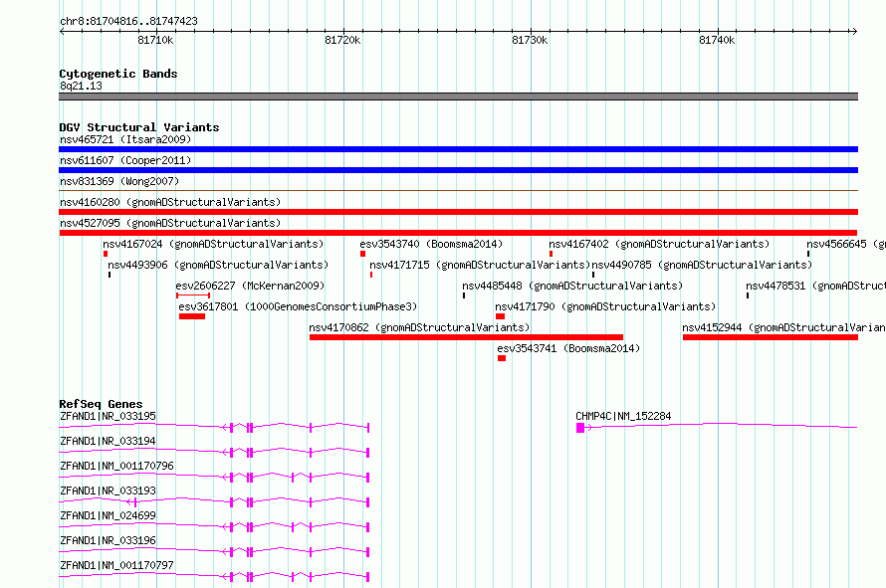Click the chr8:81704816..81747423 coordinates label
Screen dimensions: 886x588
(x=128, y=21)
